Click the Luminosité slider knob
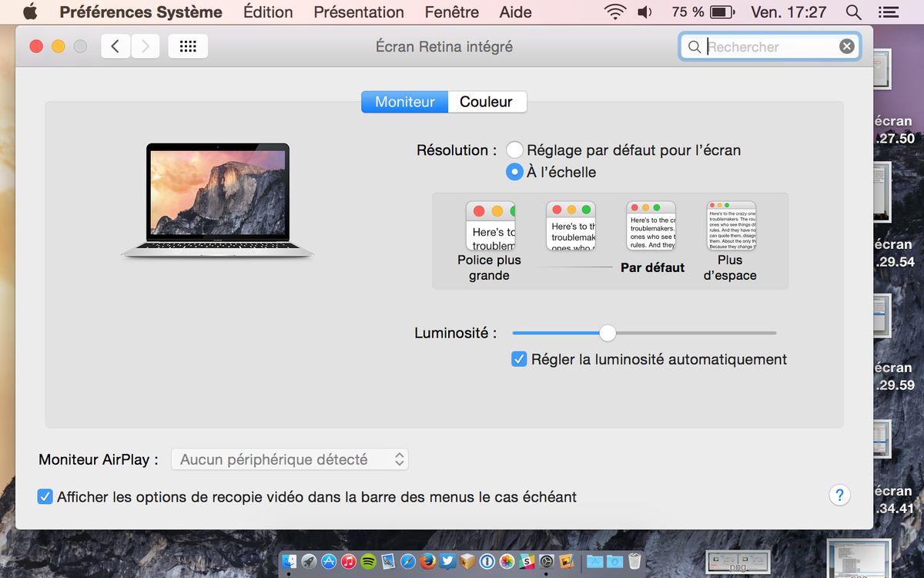The height and width of the screenshot is (578, 924). coord(608,333)
